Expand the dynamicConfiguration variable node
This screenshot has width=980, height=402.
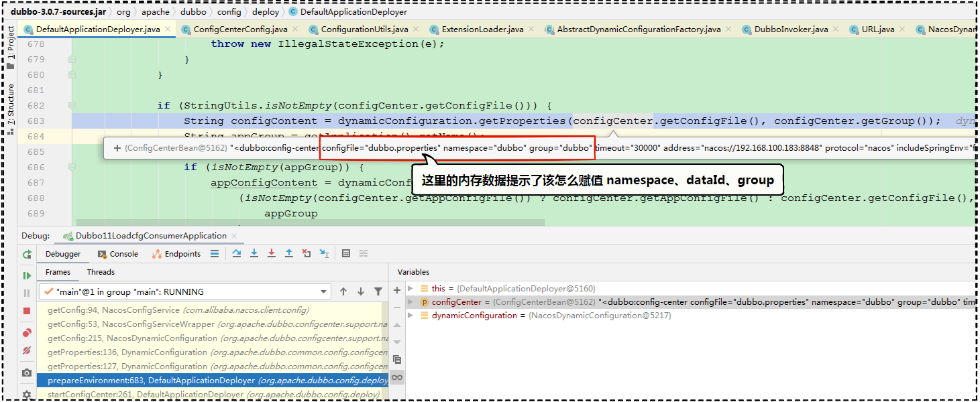[x=411, y=316]
